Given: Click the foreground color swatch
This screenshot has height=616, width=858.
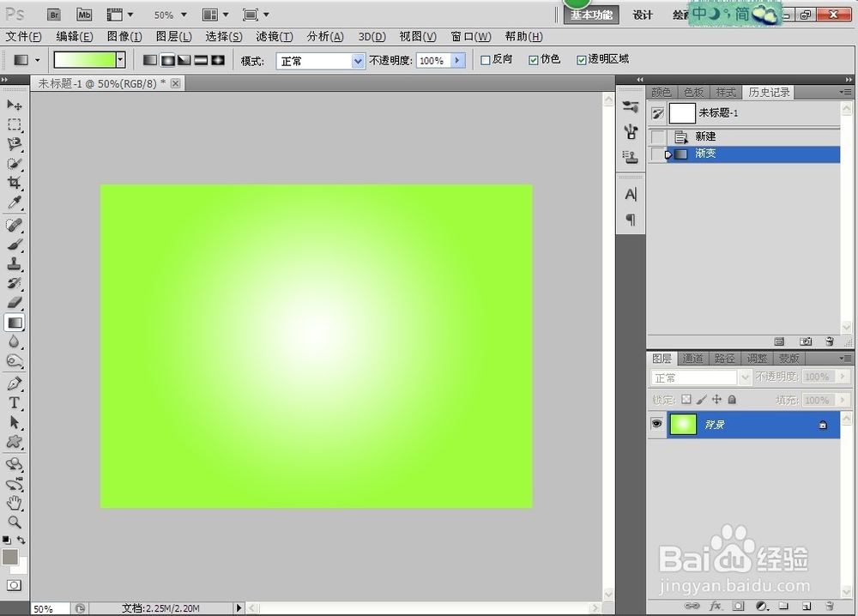Looking at the screenshot, I should pos(9,557).
